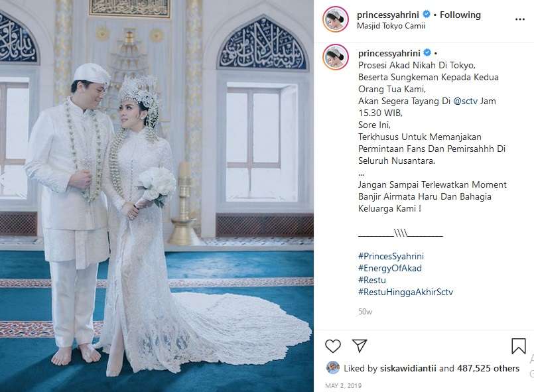534x392 pixels.
Task: Open hashtag #RestuHinggaAkhirSctv
Action: 405,292
